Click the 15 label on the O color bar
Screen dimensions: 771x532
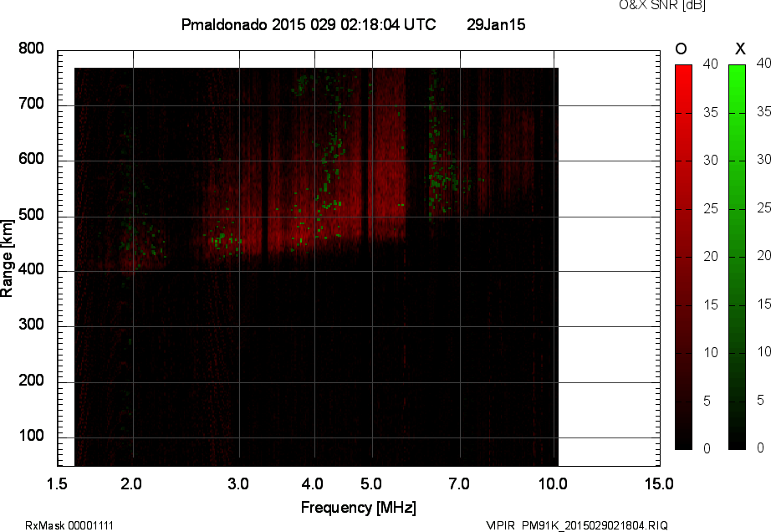[x=711, y=304]
